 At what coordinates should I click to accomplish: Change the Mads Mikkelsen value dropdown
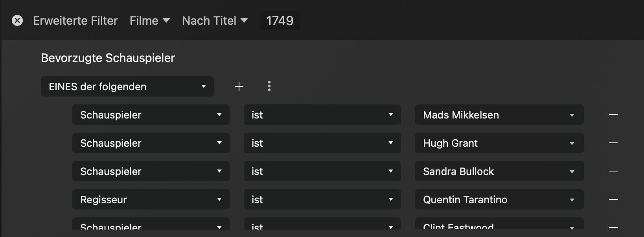click(499, 115)
